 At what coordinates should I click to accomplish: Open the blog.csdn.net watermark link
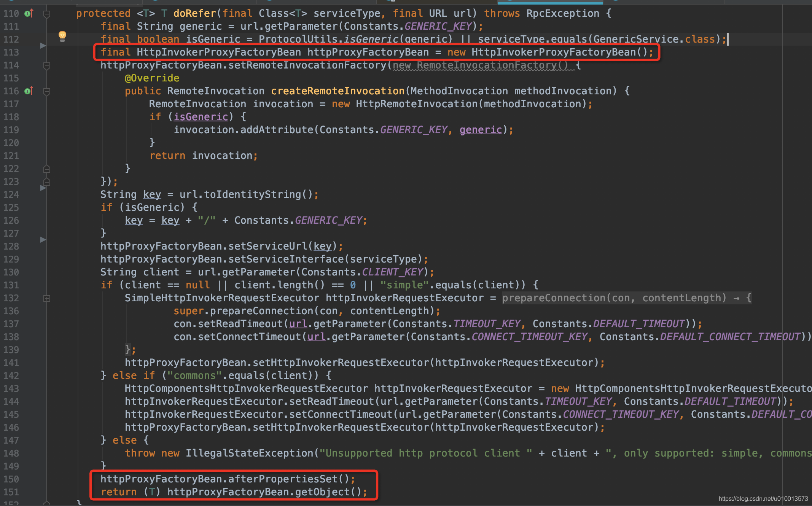click(x=763, y=499)
